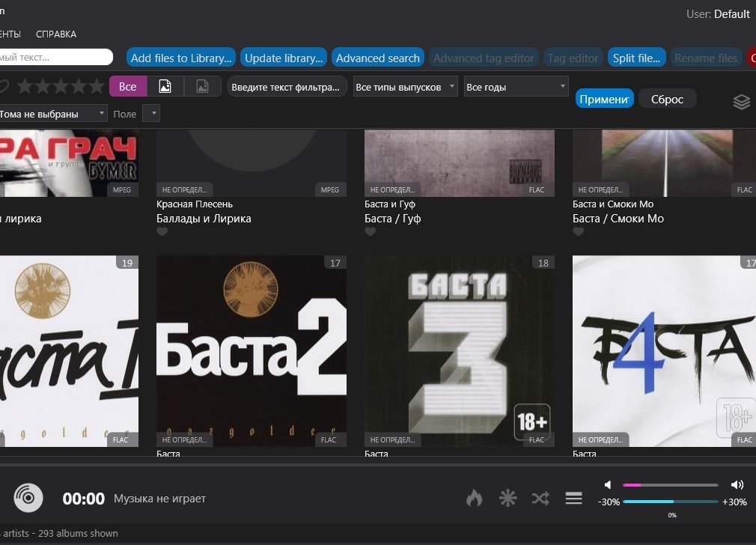The image size is (756, 545).
Task: Open the 'Тома не выбраны' dropdown
Action: coord(52,114)
